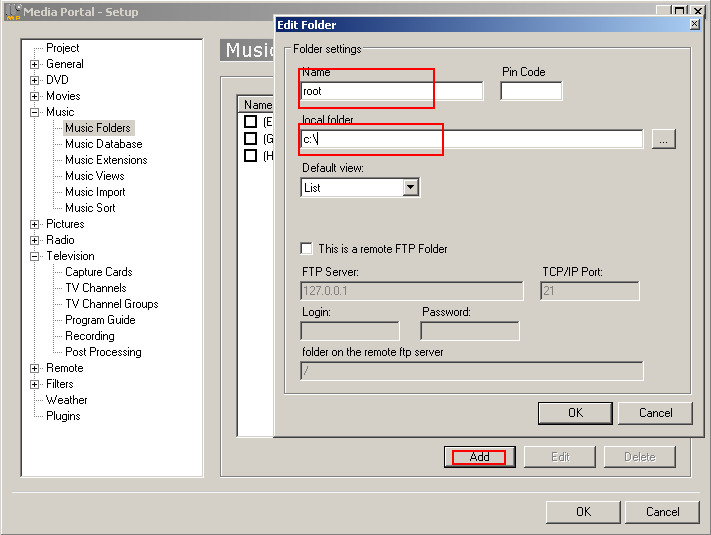Check the (E folder row checkbox
Screen dimensions: 711x535
[x=250, y=122]
